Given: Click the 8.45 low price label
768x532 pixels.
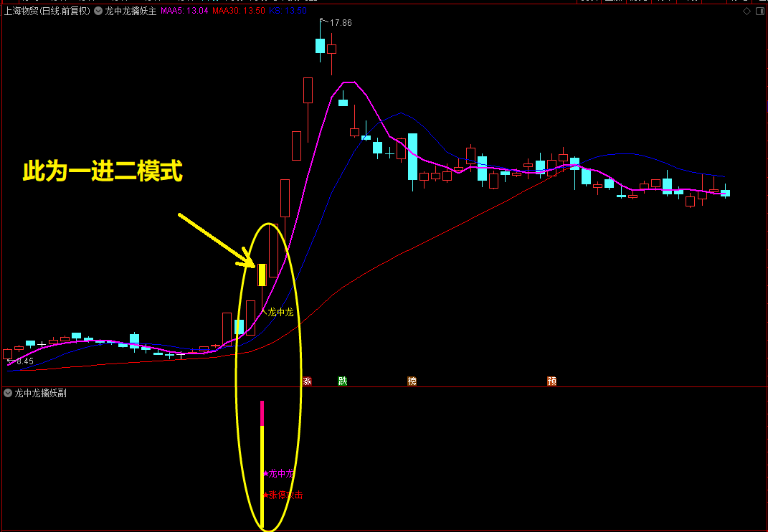Looking at the screenshot, I should coord(24,361).
